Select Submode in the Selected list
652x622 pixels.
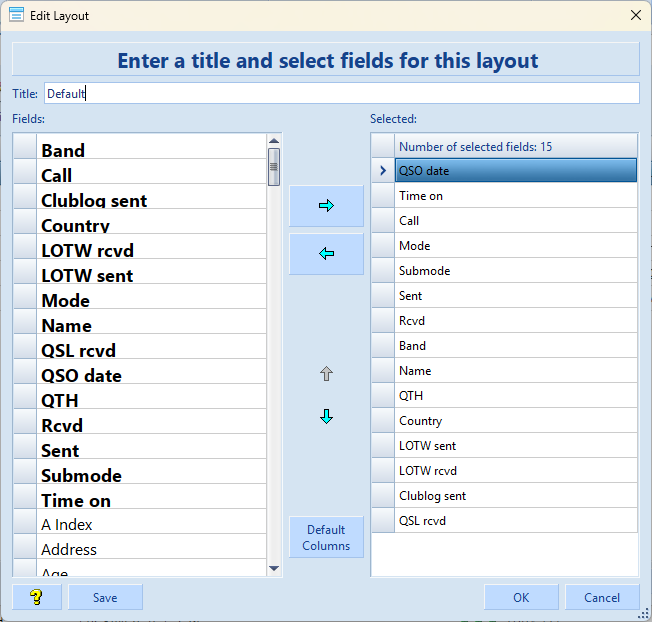tap(424, 271)
